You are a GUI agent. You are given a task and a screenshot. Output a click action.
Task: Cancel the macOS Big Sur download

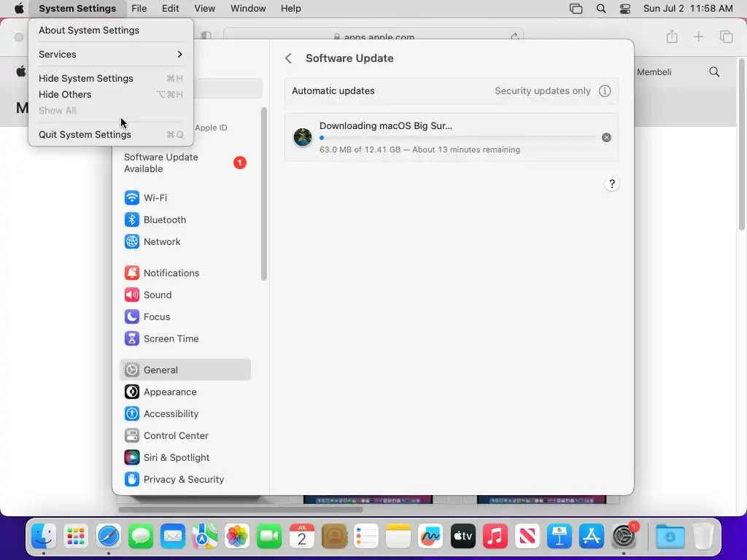tap(606, 138)
